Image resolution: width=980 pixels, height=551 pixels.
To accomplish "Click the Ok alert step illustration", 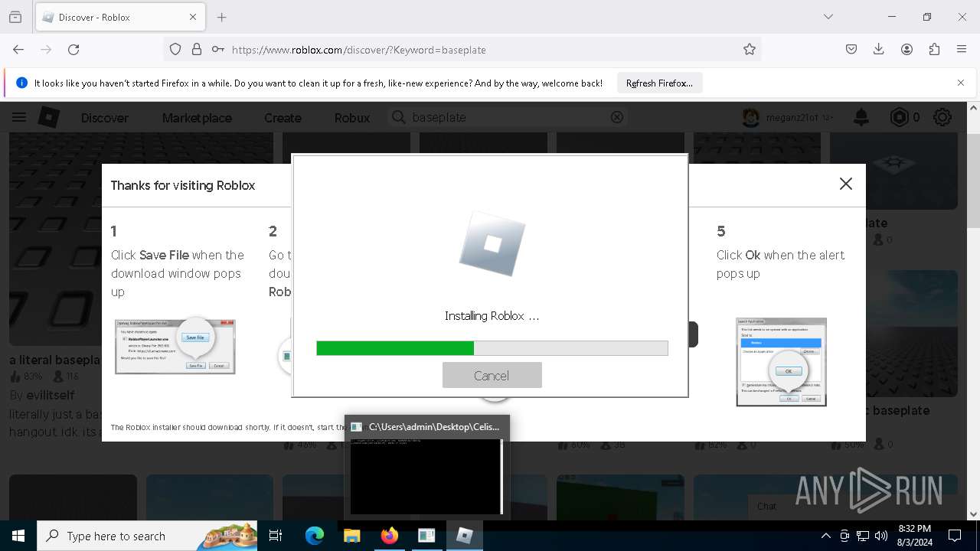I will (x=782, y=362).
